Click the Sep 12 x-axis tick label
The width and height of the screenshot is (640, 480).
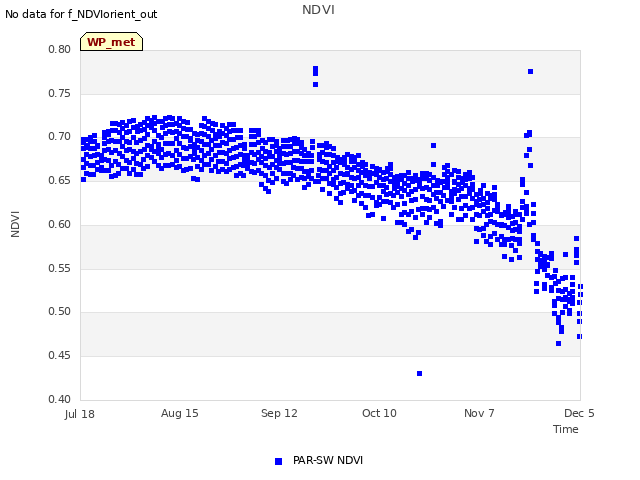pyautogui.click(x=279, y=413)
